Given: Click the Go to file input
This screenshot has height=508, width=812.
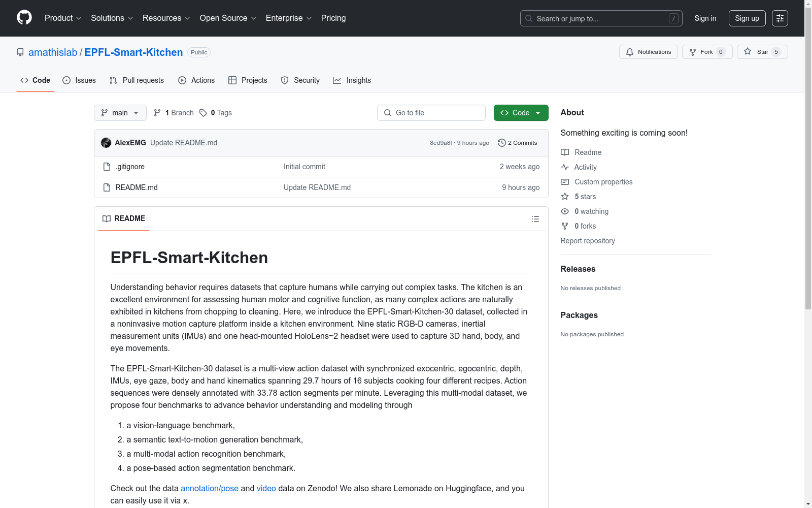Looking at the screenshot, I should pos(431,113).
